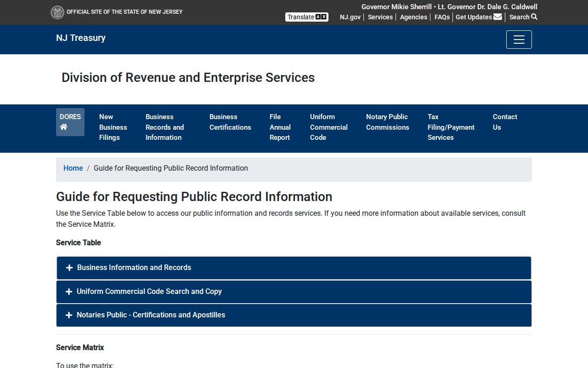Click the Get Updates envelope icon
Image resolution: width=588 pixels, height=368 pixels.
[x=498, y=17]
